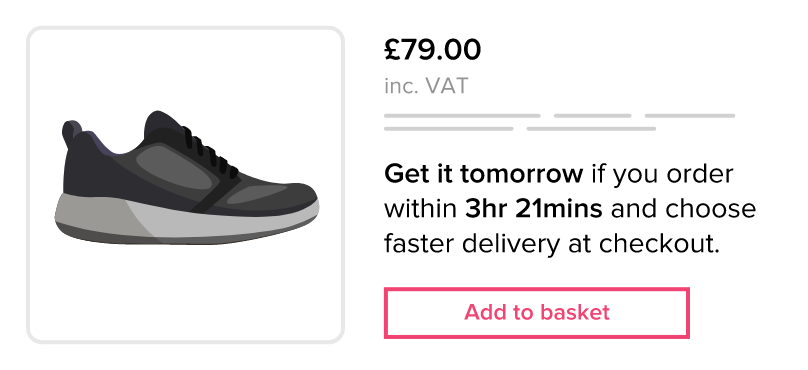
Task: Click the black laces on the trainer
Action: click(207, 148)
